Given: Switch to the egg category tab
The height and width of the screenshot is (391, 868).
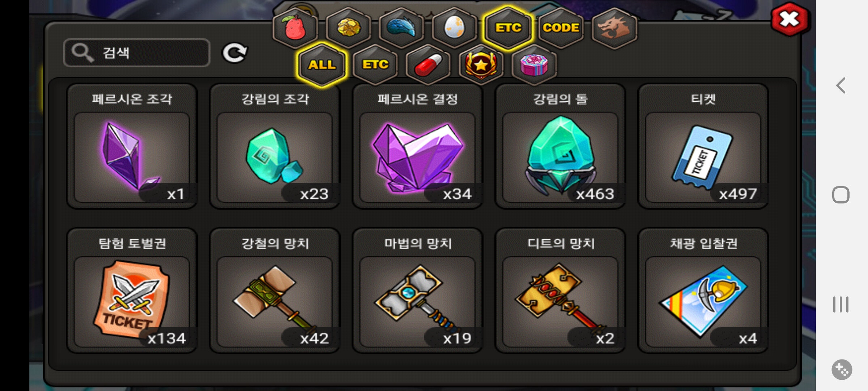Looking at the screenshot, I should pyautogui.click(x=455, y=28).
